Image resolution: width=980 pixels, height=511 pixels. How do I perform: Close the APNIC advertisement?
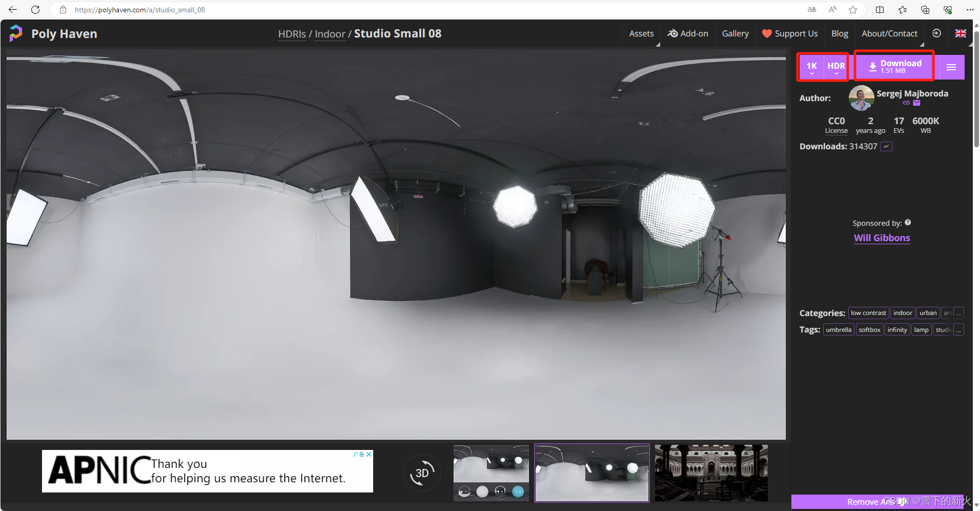click(x=369, y=454)
